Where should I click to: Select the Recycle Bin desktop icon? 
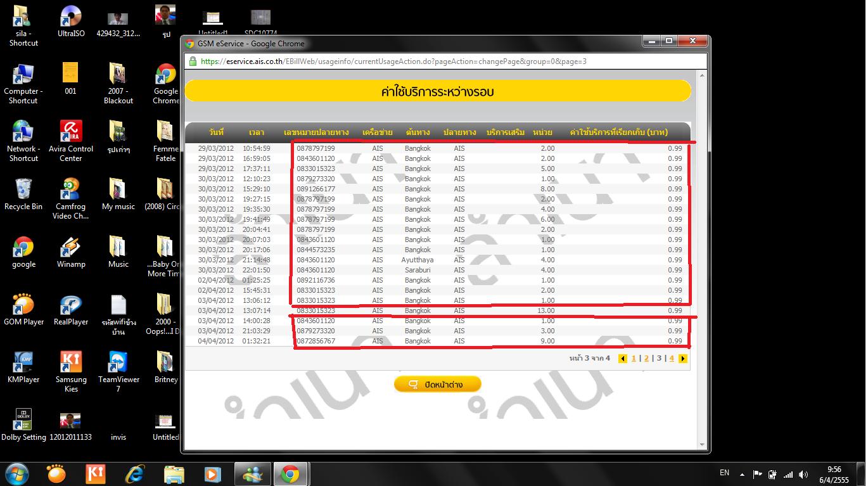click(x=23, y=195)
